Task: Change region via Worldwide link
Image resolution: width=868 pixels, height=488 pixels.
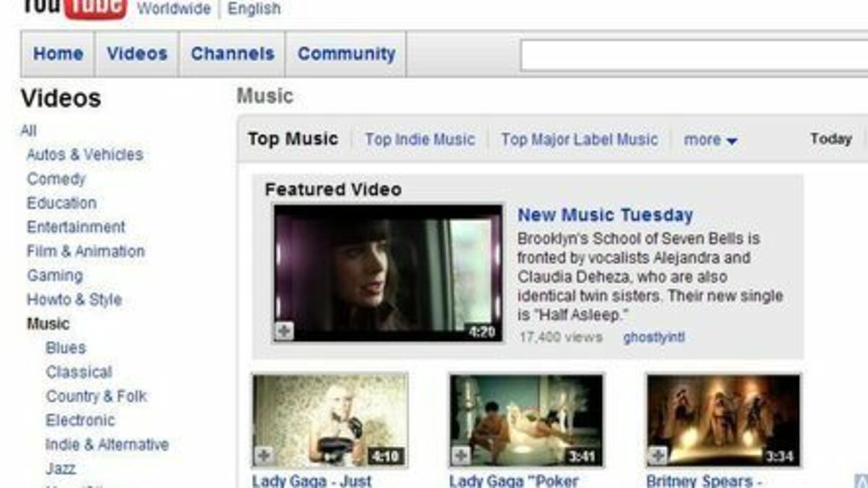Action: click(174, 9)
